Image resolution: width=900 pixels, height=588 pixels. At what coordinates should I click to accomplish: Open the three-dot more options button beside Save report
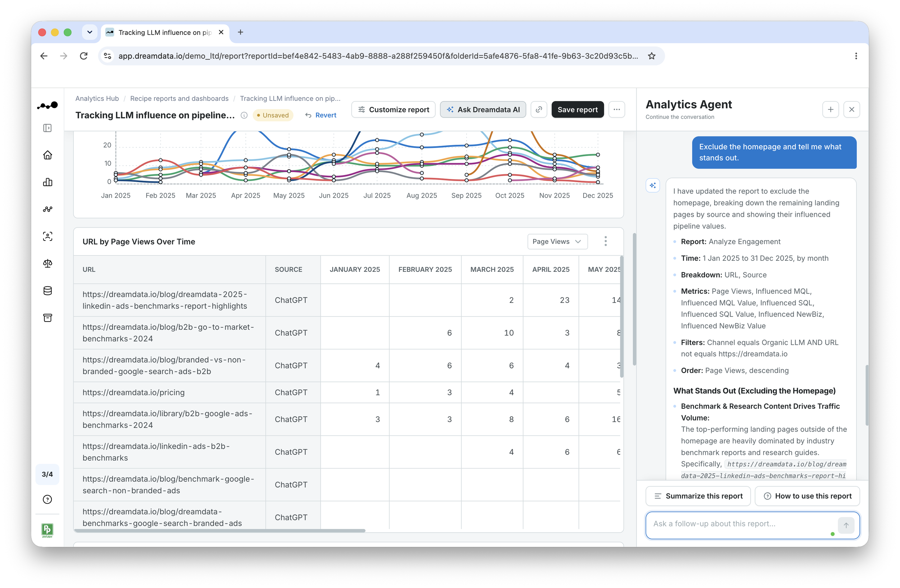(617, 110)
